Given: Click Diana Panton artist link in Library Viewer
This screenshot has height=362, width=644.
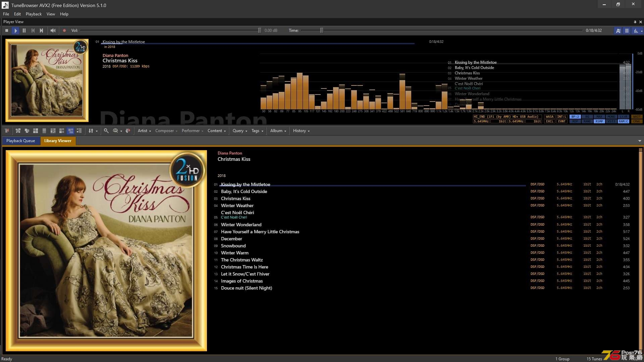Looking at the screenshot, I should [x=230, y=153].
